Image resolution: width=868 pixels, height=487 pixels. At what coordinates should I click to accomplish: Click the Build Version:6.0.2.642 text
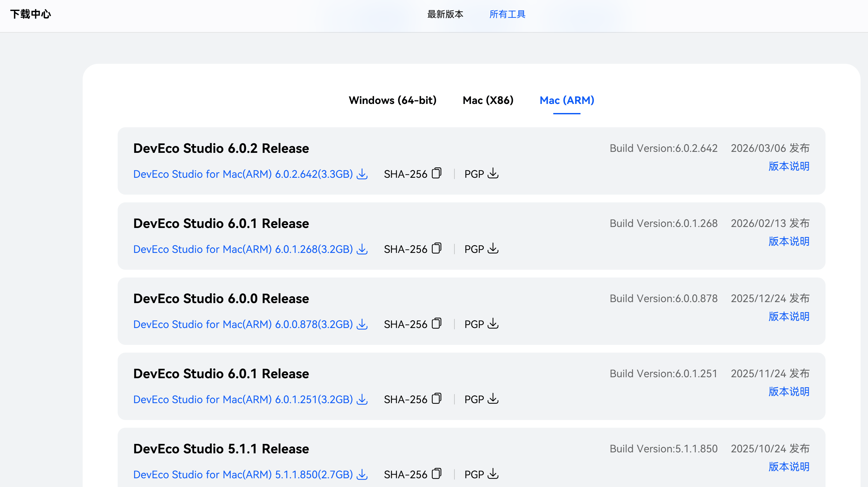tap(663, 148)
